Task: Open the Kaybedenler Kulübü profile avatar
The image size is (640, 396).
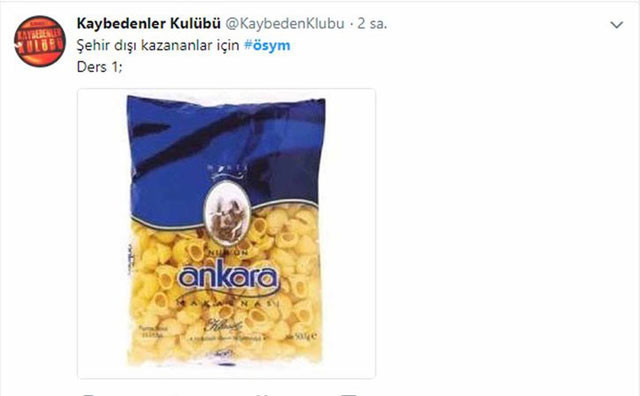Action: tap(40, 41)
